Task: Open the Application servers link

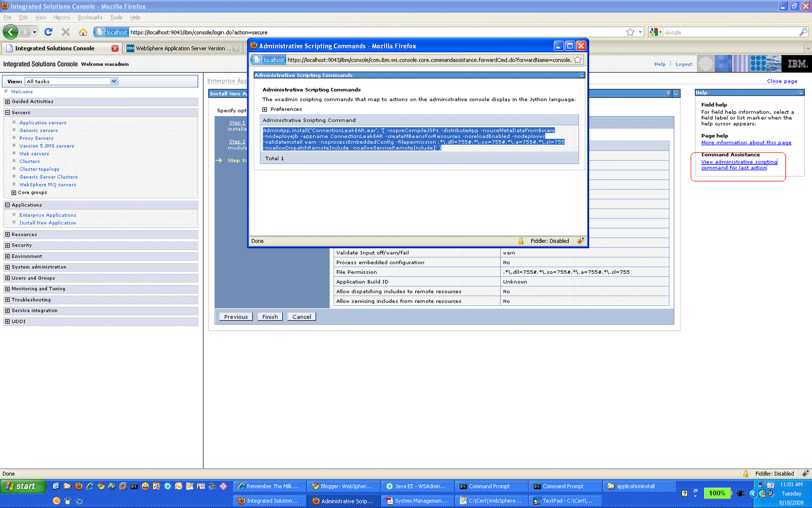Action: pos(43,122)
